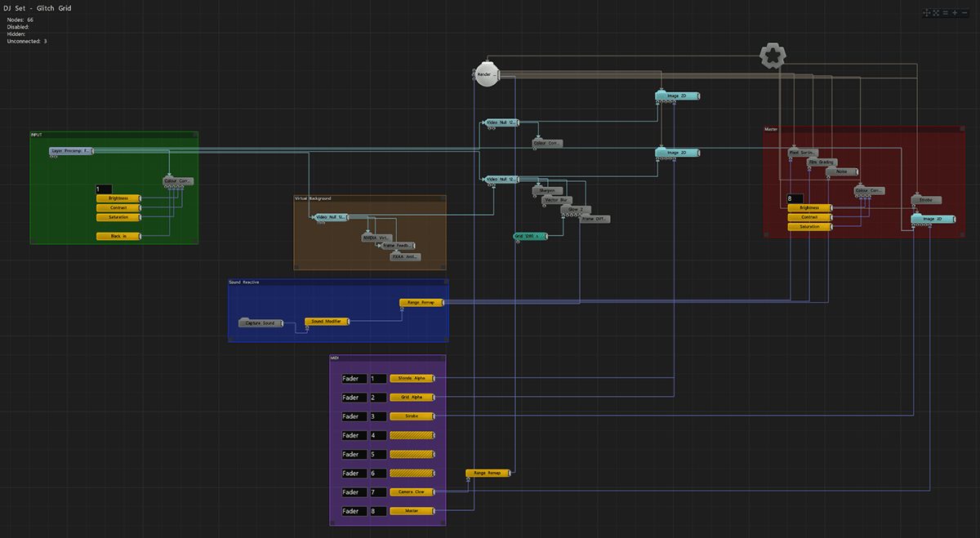Viewport: 980px width, 538px height.
Task: Click the Master group title
Action: pyautogui.click(x=772, y=129)
